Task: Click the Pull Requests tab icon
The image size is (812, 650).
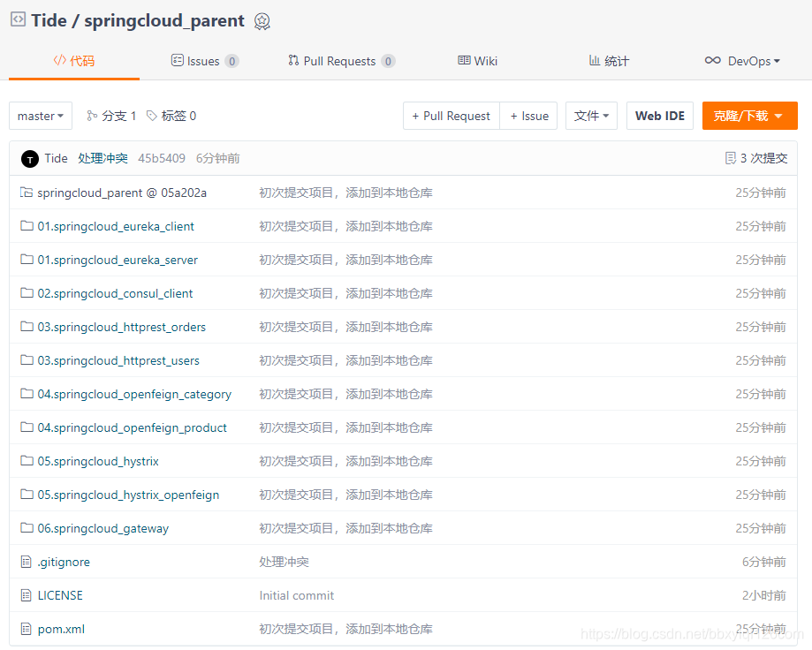Action: pyautogui.click(x=293, y=61)
